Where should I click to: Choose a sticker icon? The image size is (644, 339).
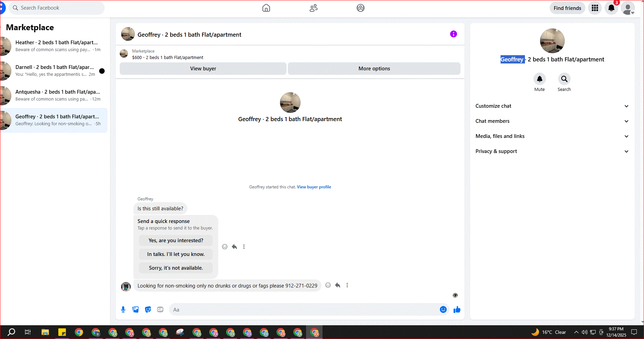point(148,309)
